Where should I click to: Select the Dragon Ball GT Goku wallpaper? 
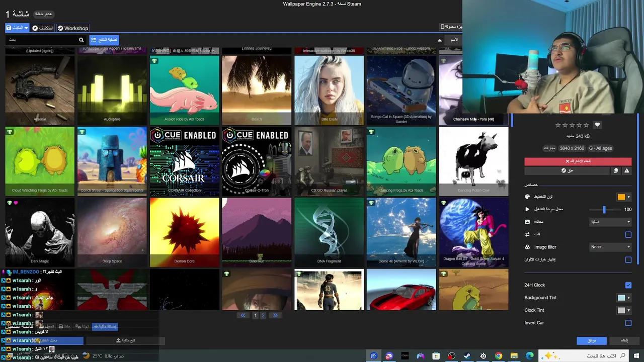pos(473,232)
